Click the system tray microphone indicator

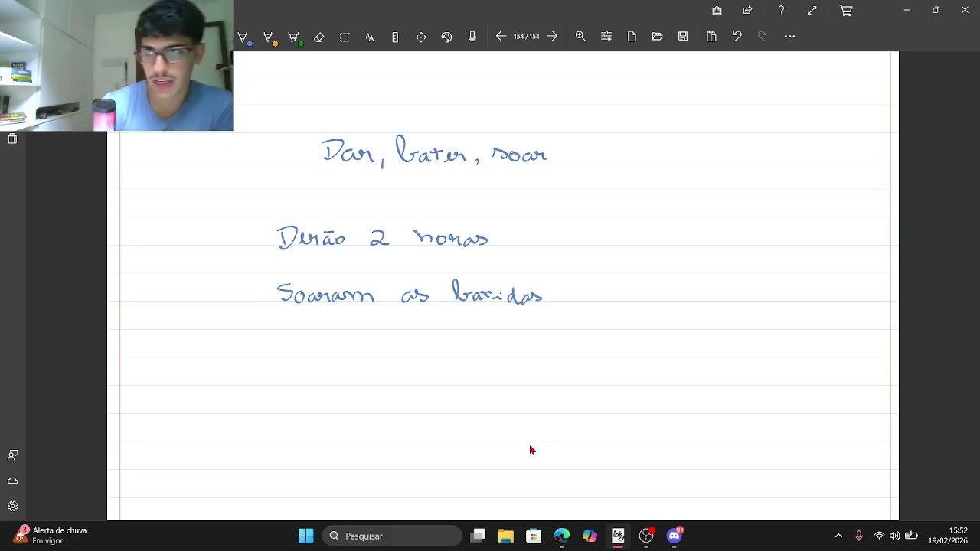[x=859, y=536]
